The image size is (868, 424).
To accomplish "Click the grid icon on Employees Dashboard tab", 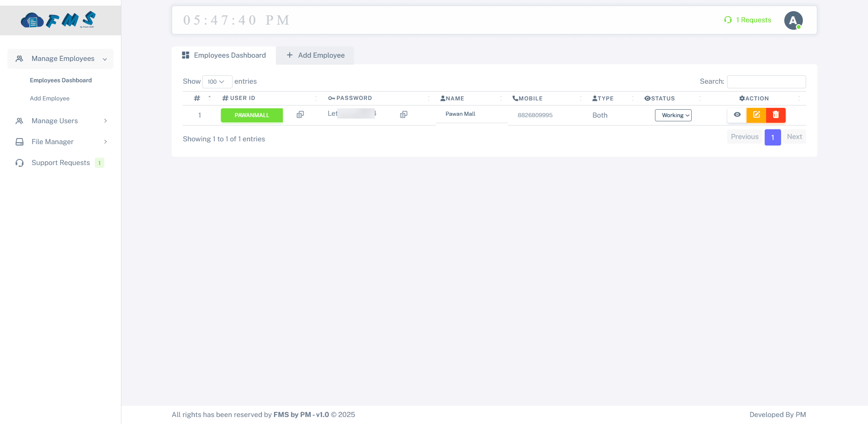I will [186, 55].
